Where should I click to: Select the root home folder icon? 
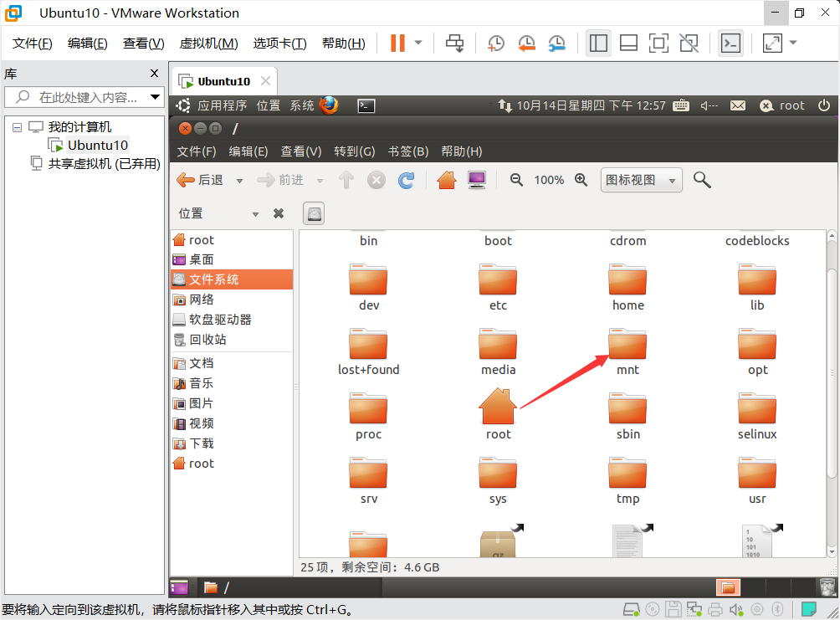498,415
